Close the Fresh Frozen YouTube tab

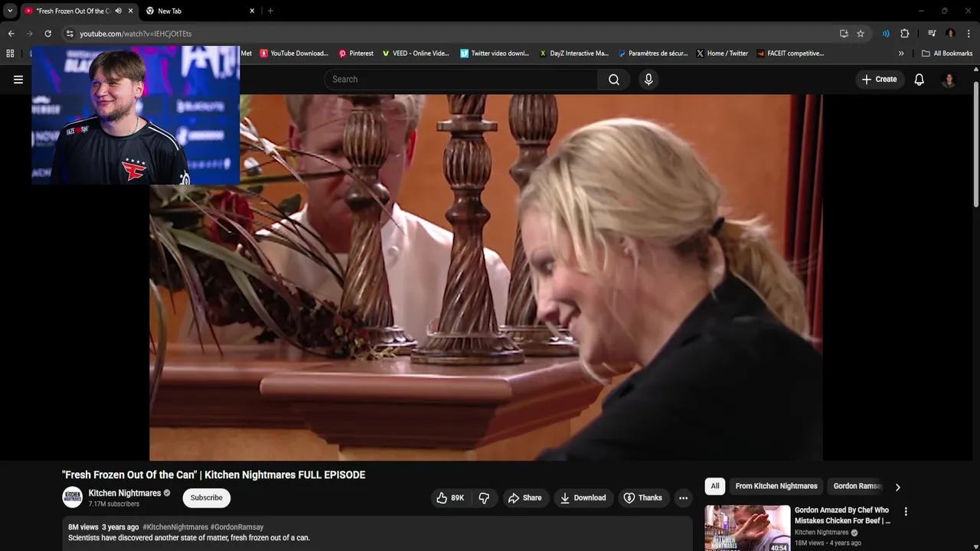pos(131,11)
